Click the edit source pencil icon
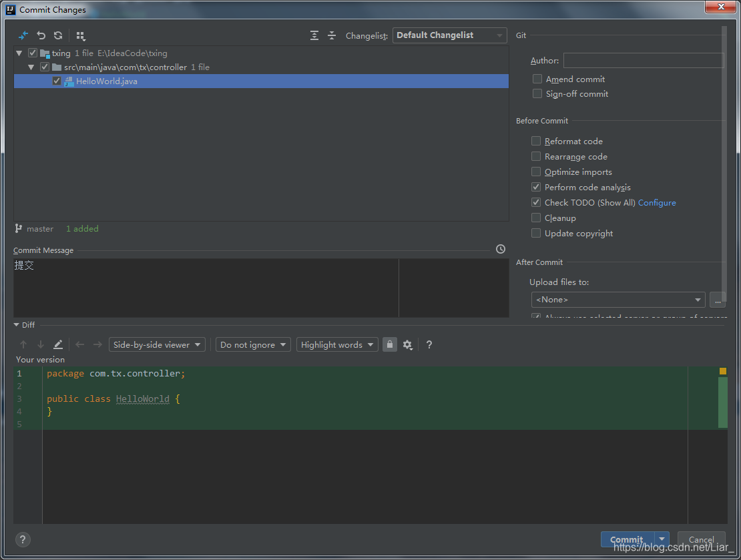741x560 pixels. [58, 344]
